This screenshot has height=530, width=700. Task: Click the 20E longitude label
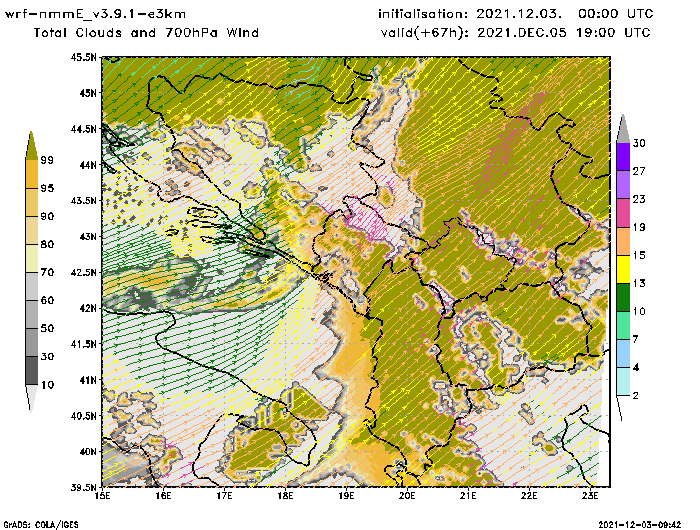(408, 496)
